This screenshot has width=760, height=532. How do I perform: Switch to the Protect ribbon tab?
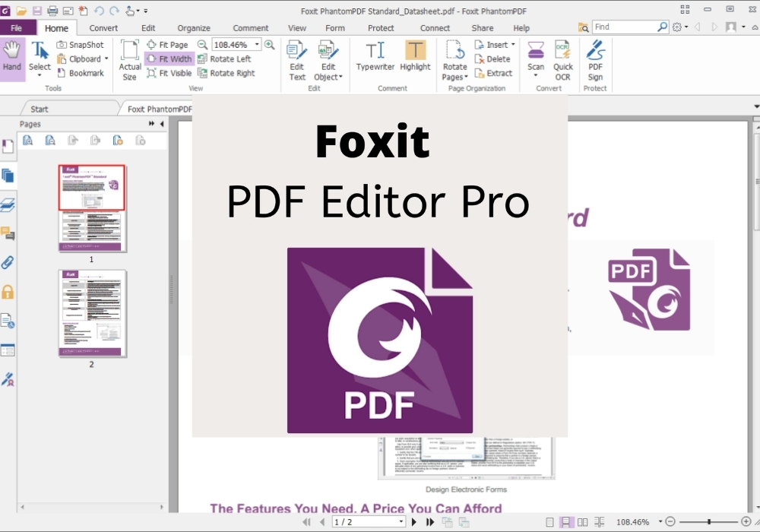(x=381, y=28)
